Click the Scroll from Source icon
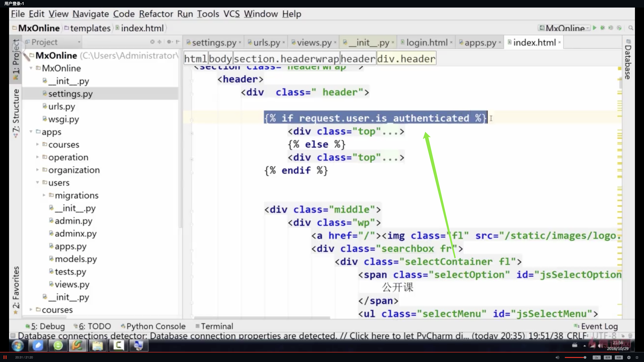 (152, 42)
